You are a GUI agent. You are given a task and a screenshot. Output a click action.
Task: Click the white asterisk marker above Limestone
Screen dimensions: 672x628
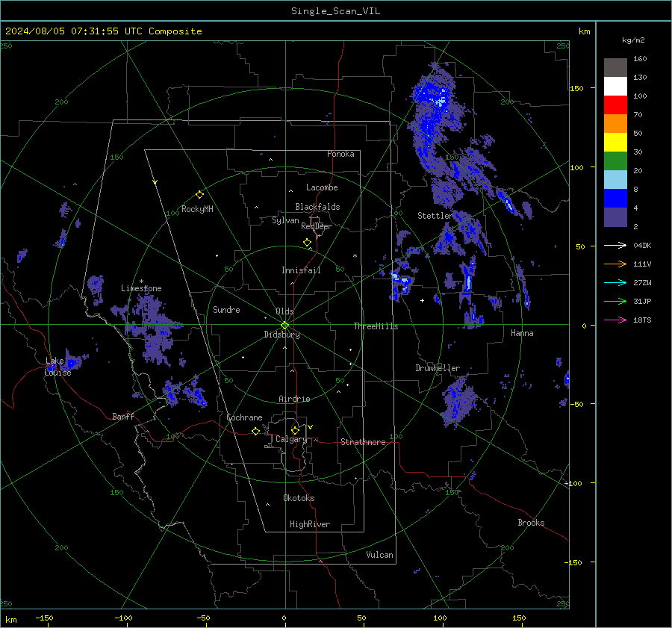point(141,282)
